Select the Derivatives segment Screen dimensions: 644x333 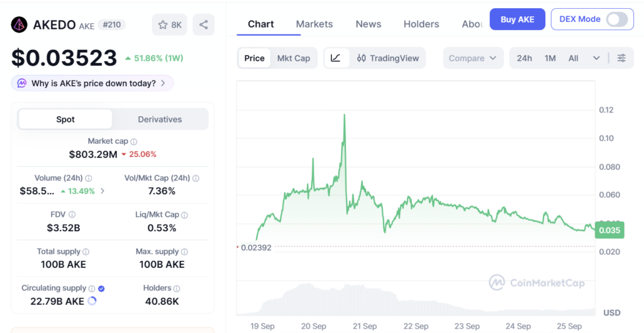tap(160, 119)
